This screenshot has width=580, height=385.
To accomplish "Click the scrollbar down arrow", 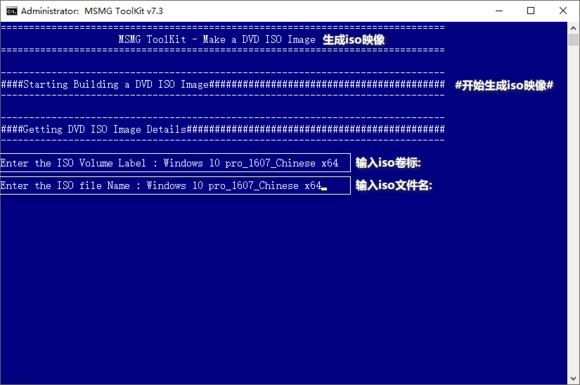I will click(573, 378).
